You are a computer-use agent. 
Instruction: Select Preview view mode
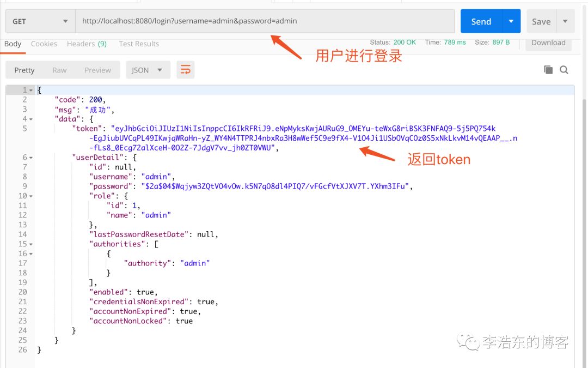pyautogui.click(x=97, y=70)
